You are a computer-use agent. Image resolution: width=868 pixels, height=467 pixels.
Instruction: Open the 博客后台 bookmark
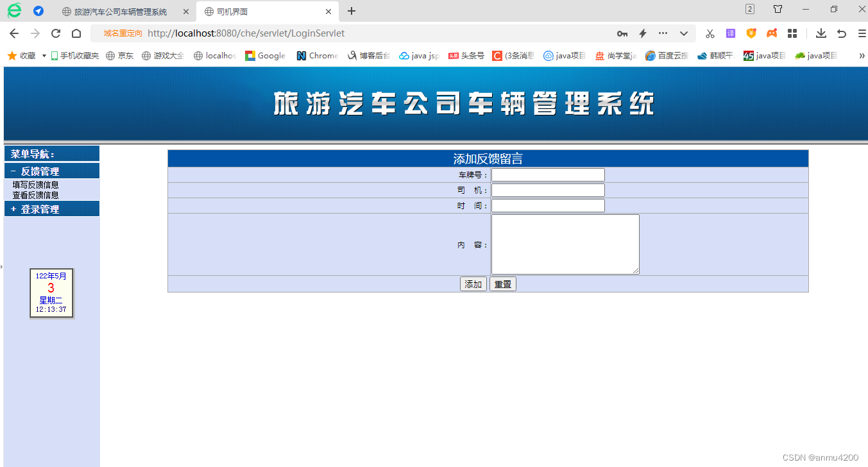[368, 56]
